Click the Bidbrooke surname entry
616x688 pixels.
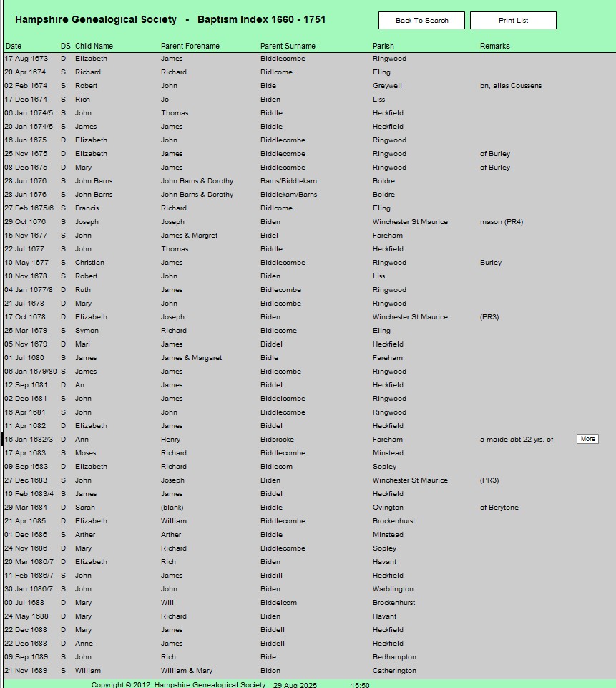(277, 440)
